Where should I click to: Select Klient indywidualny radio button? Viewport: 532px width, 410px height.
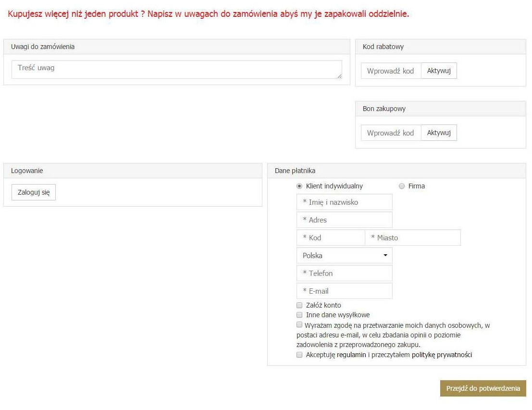coord(299,186)
